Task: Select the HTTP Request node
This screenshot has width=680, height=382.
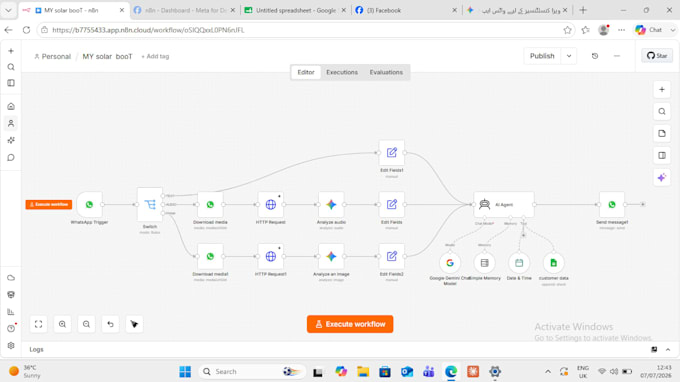Action: 271,204
